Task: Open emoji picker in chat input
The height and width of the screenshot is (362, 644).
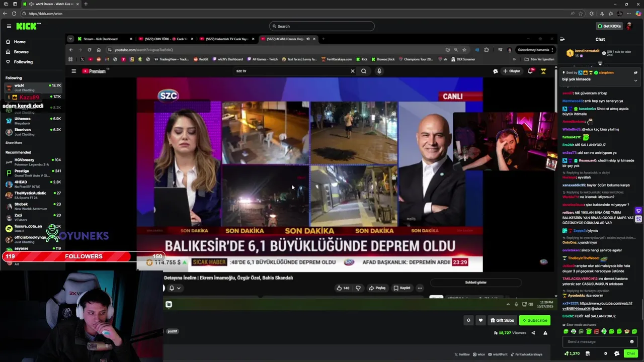Action: [x=632, y=342]
